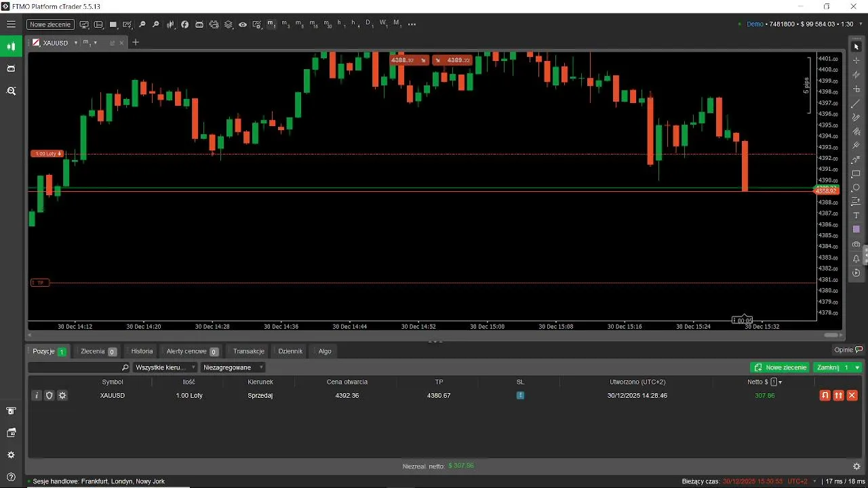Click the Nowe zlecenie button in top toolbar

(50, 24)
